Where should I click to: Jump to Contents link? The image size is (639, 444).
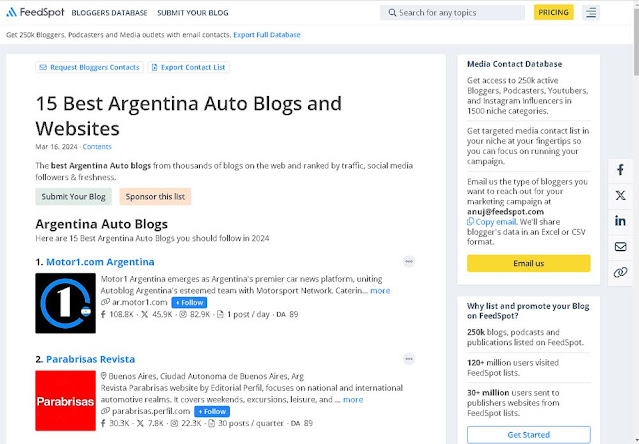pyautogui.click(x=97, y=147)
